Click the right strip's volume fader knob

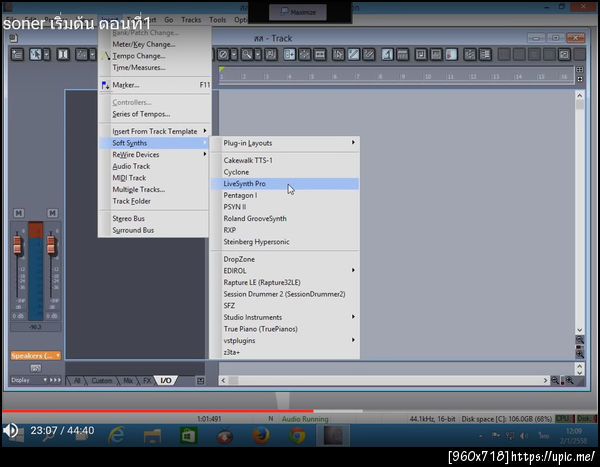click(51, 245)
